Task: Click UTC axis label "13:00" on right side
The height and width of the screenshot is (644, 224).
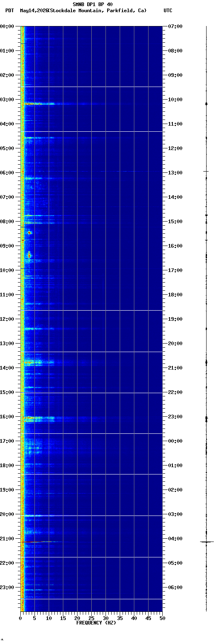Action: click(x=175, y=173)
